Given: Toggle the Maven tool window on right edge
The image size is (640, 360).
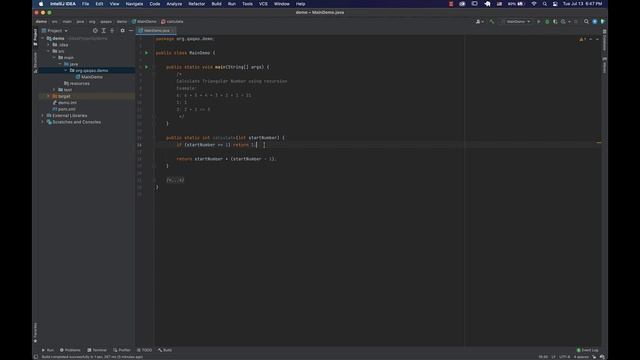Looking at the screenshot, I should pyautogui.click(x=604, y=65).
